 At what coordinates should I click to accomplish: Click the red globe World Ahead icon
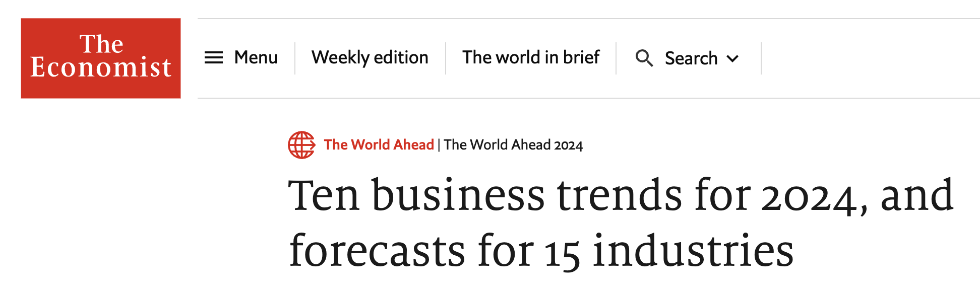tap(301, 145)
